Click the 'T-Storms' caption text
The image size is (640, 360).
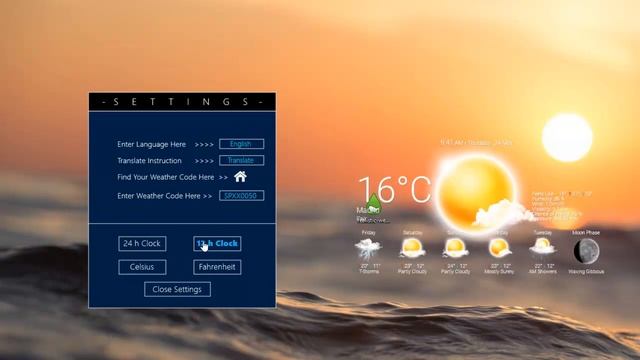(369, 271)
